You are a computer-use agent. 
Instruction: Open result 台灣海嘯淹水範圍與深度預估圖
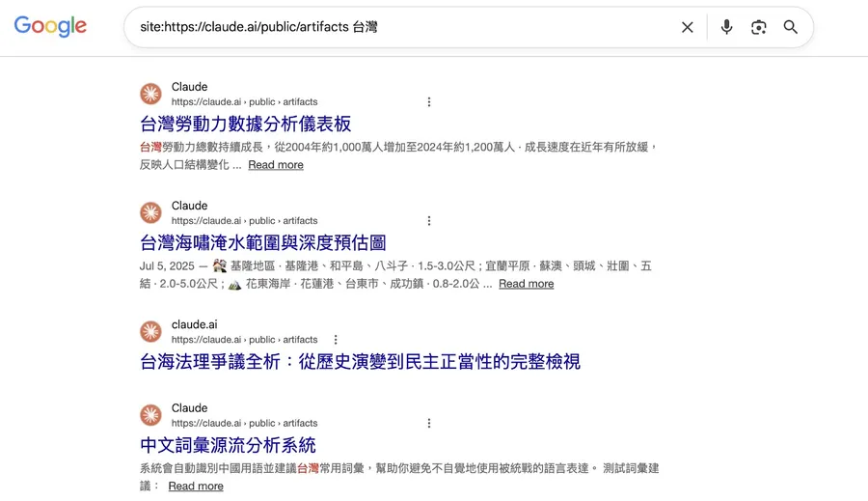tap(263, 242)
